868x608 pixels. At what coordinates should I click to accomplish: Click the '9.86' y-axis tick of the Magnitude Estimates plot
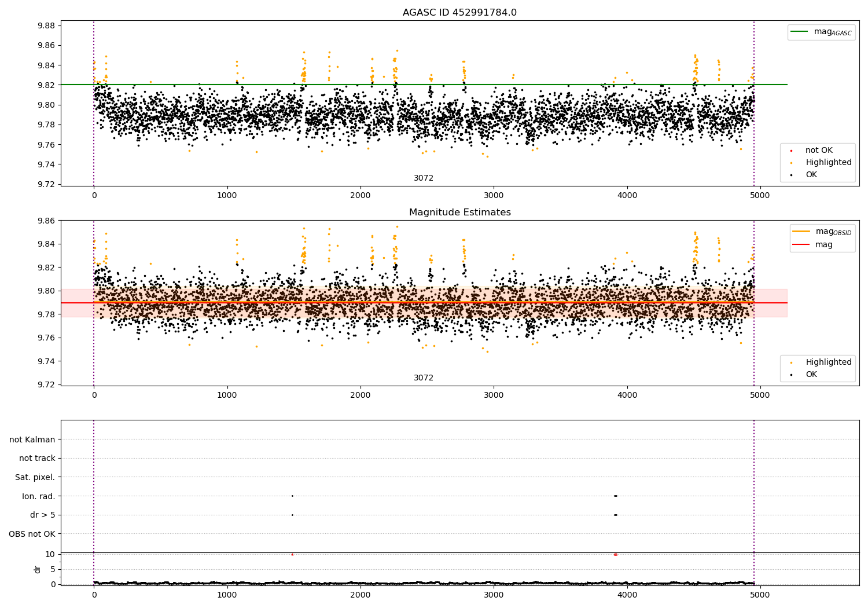[x=46, y=221]
